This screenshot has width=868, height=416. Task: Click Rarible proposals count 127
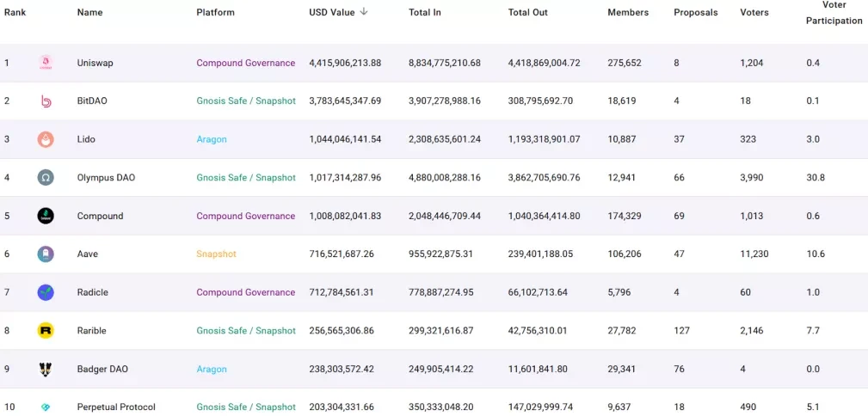pos(681,330)
